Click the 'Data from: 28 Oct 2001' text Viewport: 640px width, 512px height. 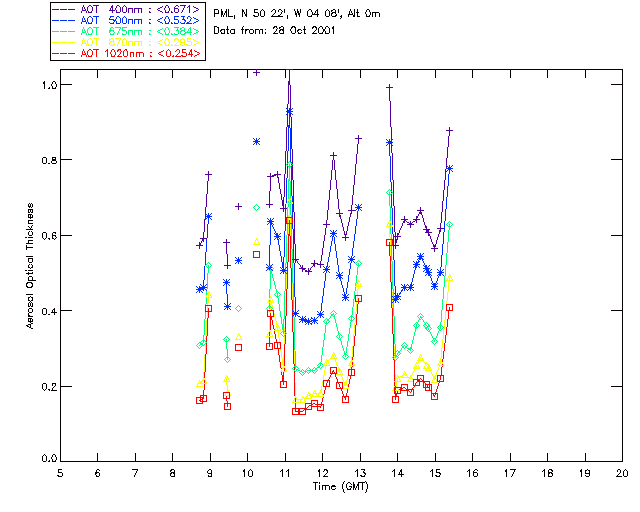tap(274, 31)
